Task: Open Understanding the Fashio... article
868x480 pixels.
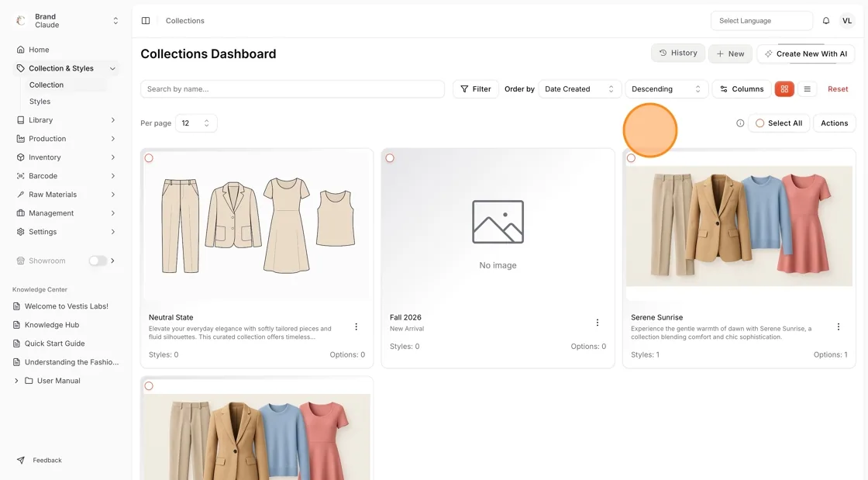Action: coord(71,362)
